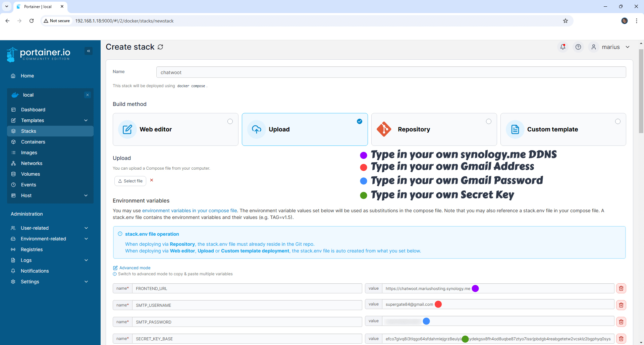
Task: Select the Web editor build method
Action: (175, 129)
